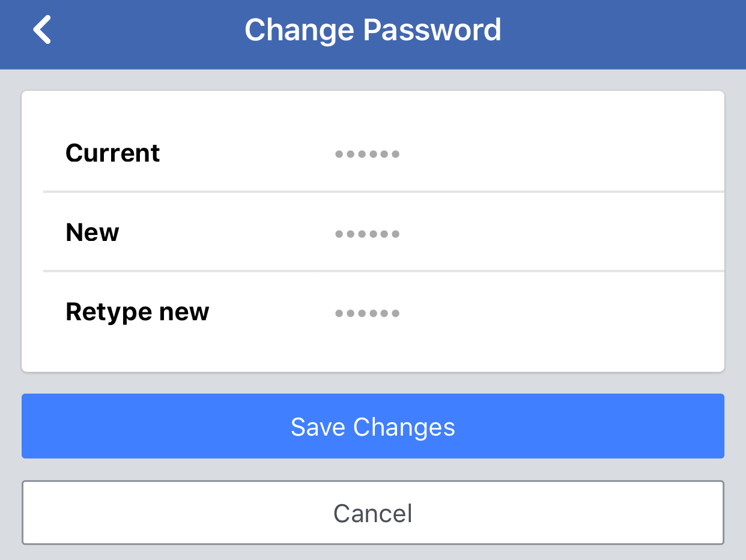Click the Retype new label
The image size is (746, 560).
click(x=137, y=312)
